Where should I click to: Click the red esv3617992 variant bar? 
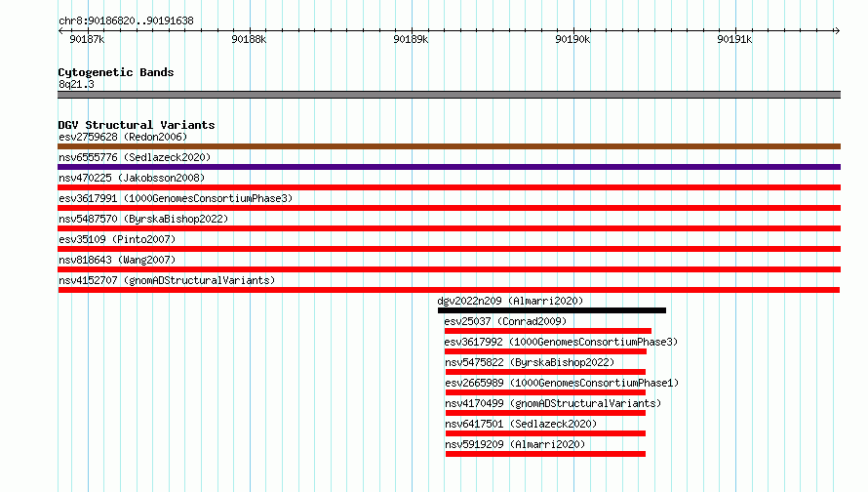[545, 351]
